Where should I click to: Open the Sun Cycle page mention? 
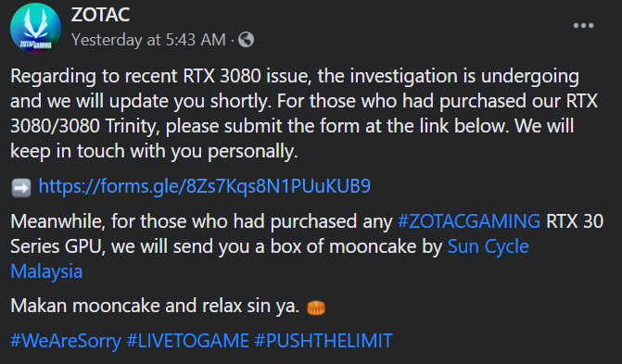(488, 246)
